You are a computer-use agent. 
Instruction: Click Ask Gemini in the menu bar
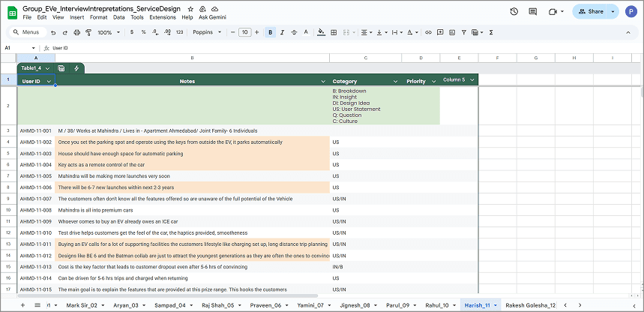tap(214, 16)
